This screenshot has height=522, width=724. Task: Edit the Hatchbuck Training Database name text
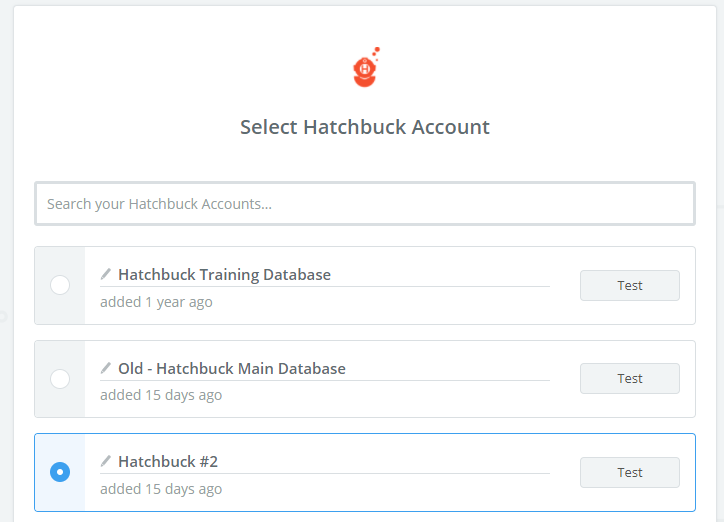pyautogui.click(x=224, y=275)
